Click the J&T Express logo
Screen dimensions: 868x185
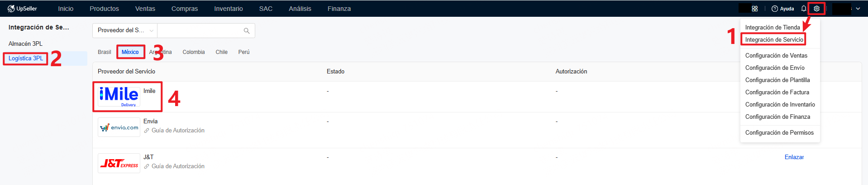(119, 163)
